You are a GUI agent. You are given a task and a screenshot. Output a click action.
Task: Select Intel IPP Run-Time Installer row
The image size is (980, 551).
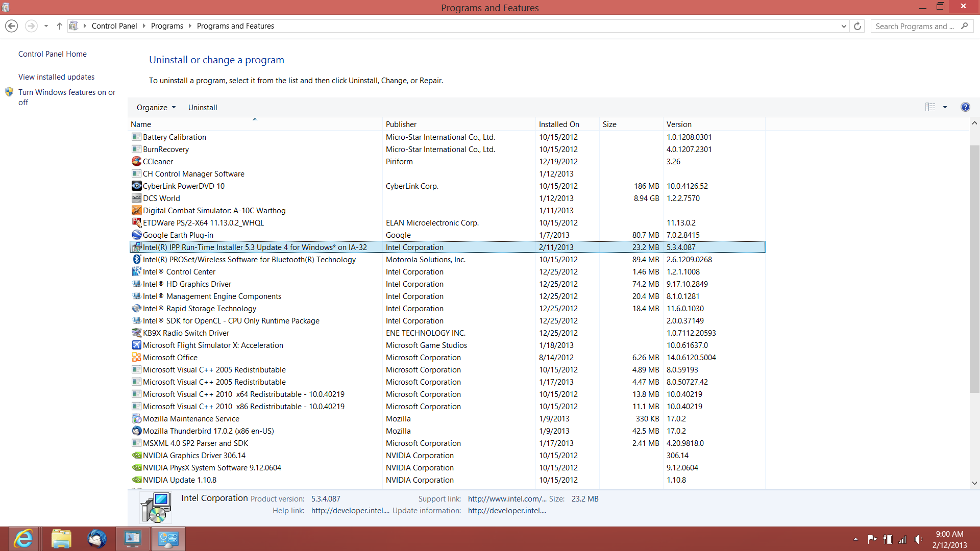448,247
